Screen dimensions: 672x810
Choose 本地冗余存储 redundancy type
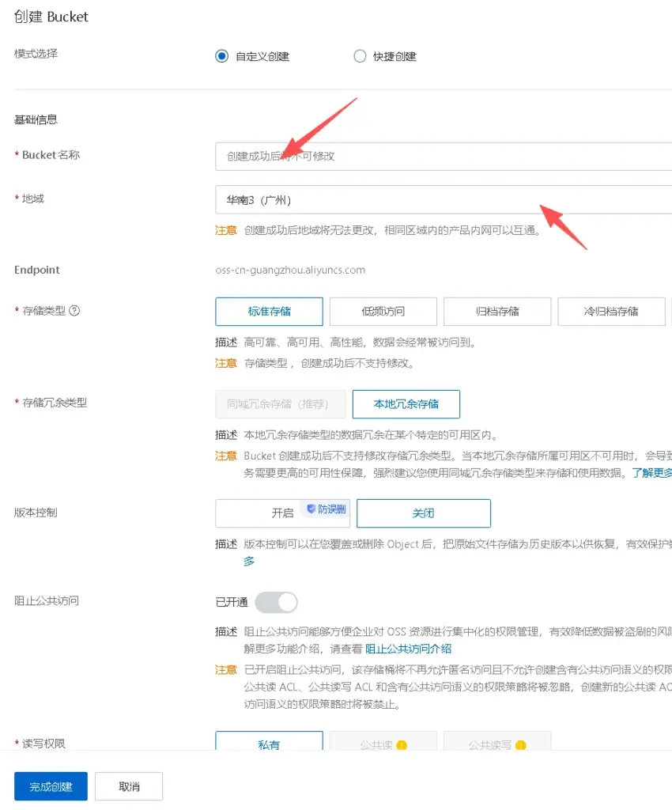click(x=406, y=404)
